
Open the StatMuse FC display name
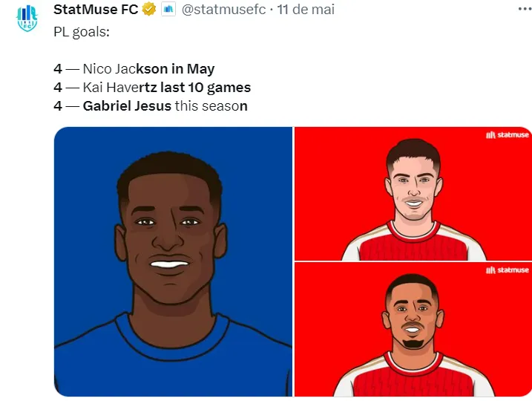tap(96, 9)
